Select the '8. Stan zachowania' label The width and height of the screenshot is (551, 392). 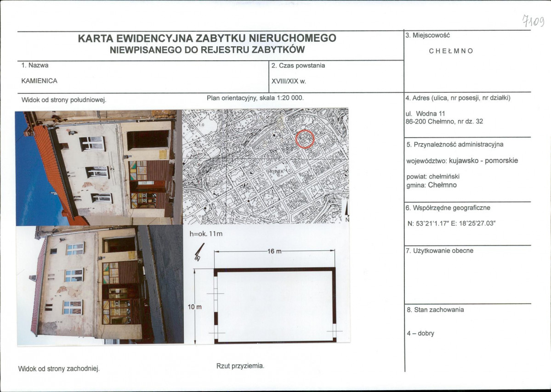435,310
